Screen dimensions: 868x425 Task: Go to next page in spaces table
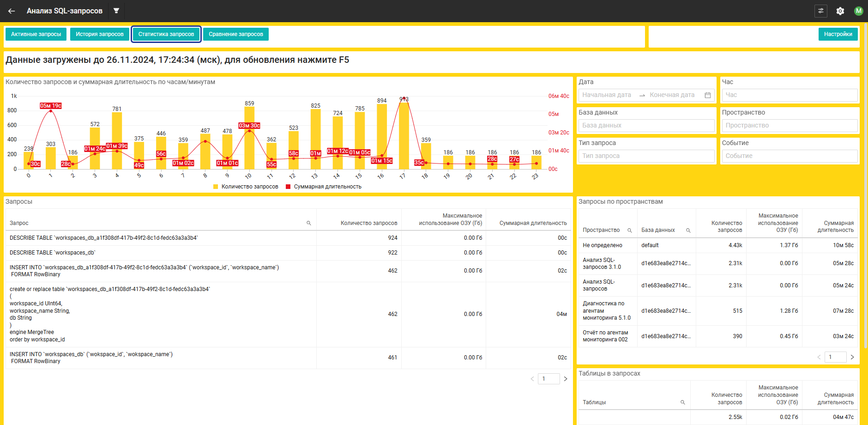pos(852,357)
